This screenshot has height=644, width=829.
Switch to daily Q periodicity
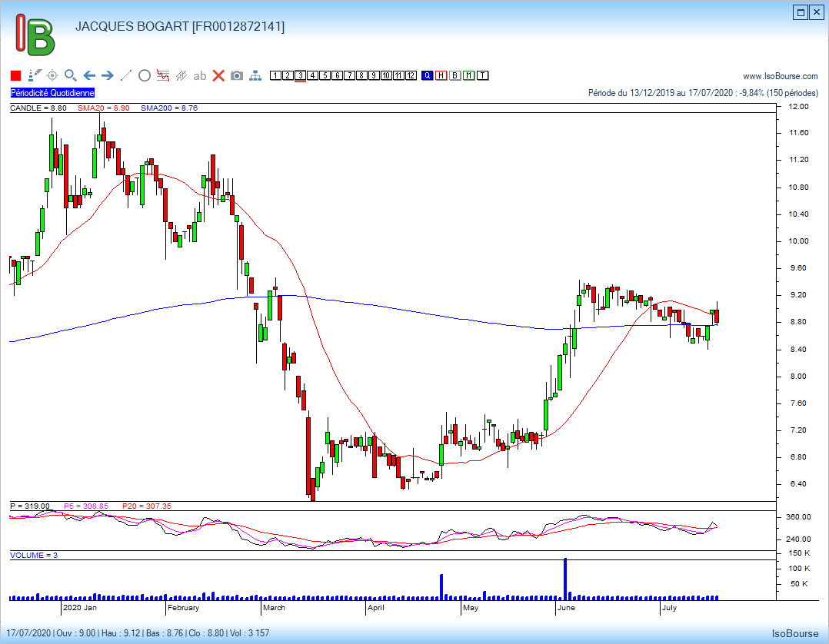pos(428,75)
